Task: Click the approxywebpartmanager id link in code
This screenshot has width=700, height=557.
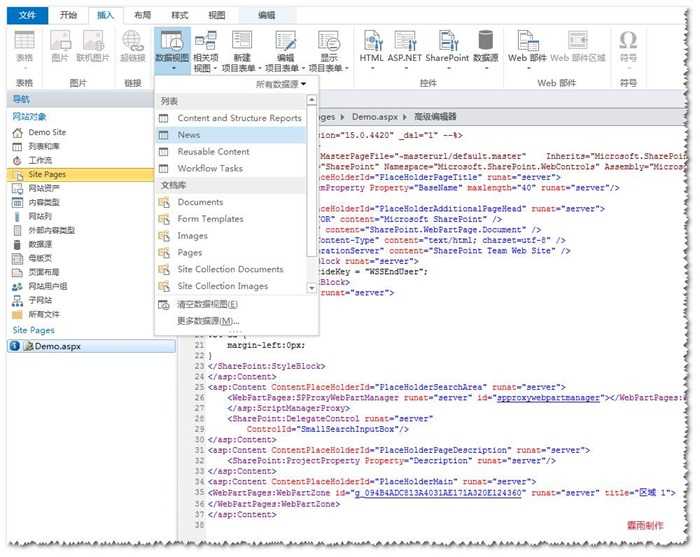Action: point(548,397)
